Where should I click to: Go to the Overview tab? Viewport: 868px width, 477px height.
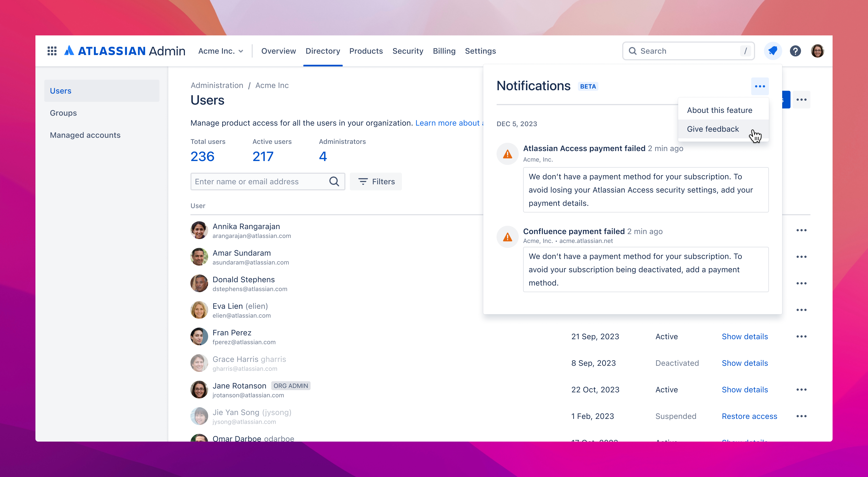pos(278,51)
